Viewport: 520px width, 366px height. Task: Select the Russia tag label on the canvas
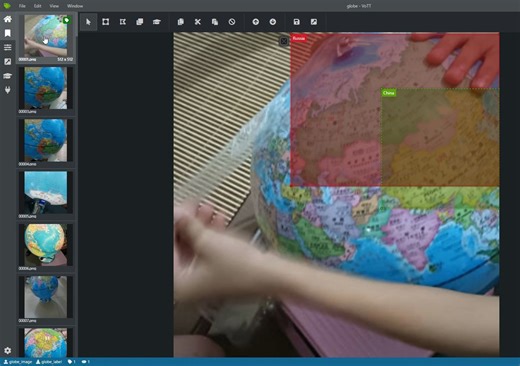pyautogui.click(x=299, y=38)
